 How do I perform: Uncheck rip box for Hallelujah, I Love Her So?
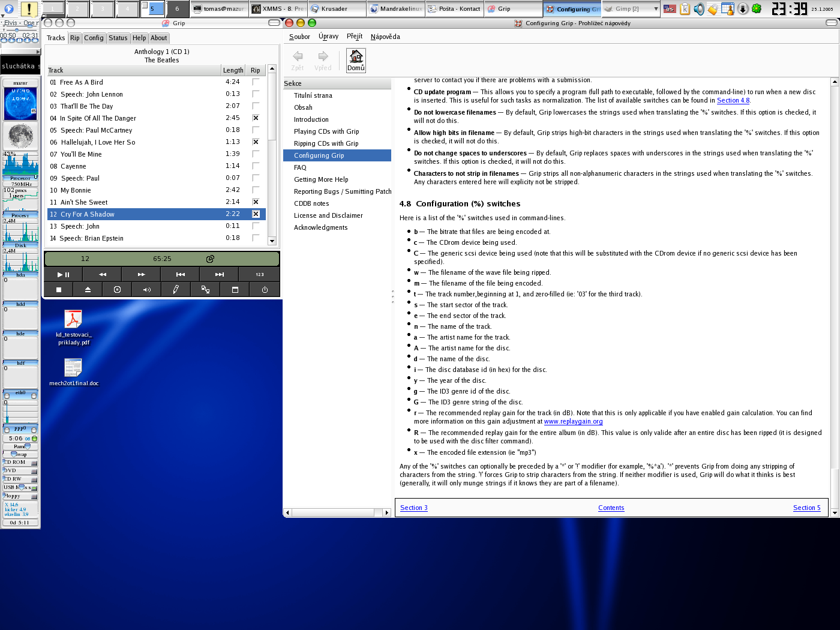click(x=256, y=142)
